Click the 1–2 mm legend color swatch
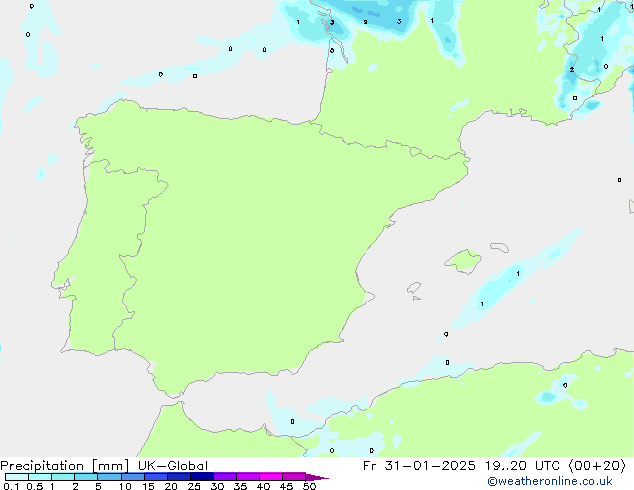The width and height of the screenshot is (634, 490). coord(63,477)
